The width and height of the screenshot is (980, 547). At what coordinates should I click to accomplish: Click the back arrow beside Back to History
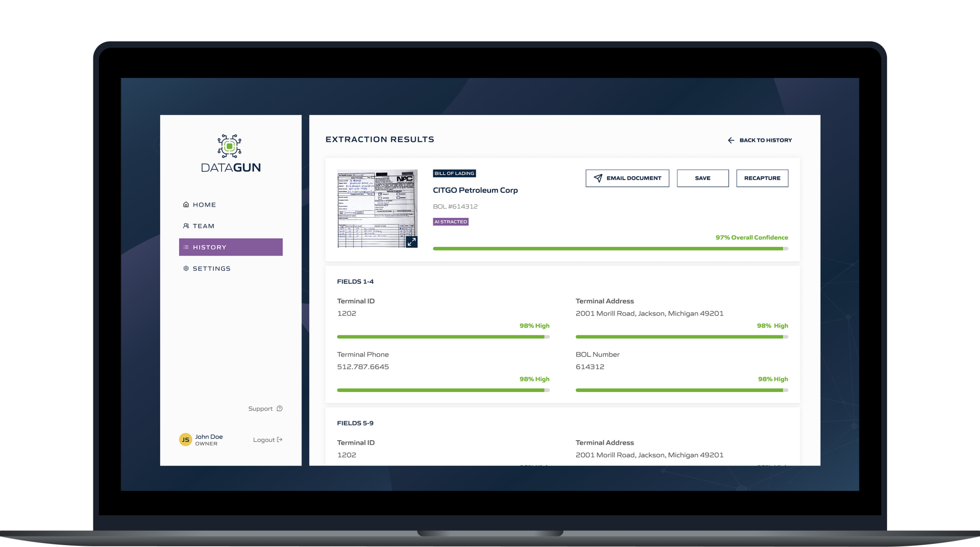[x=731, y=141]
